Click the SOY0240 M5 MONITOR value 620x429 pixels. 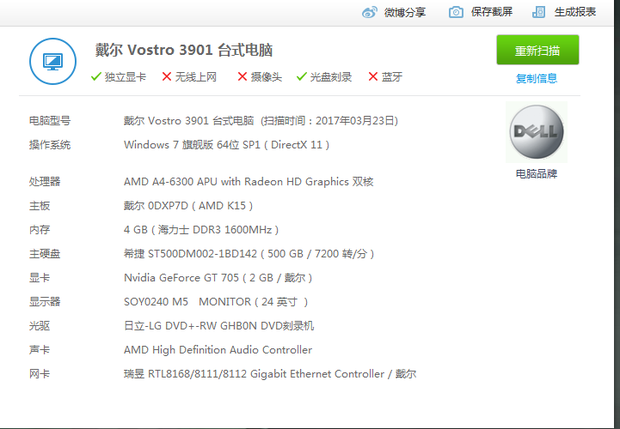pos(215,302)
